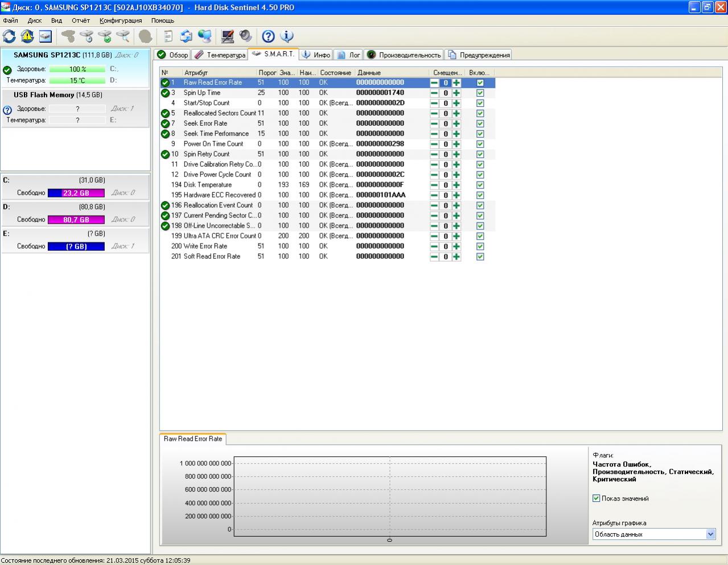
Task: Uncheck the Reallocation Event Count enable box
Action: [x=480, y=205]
